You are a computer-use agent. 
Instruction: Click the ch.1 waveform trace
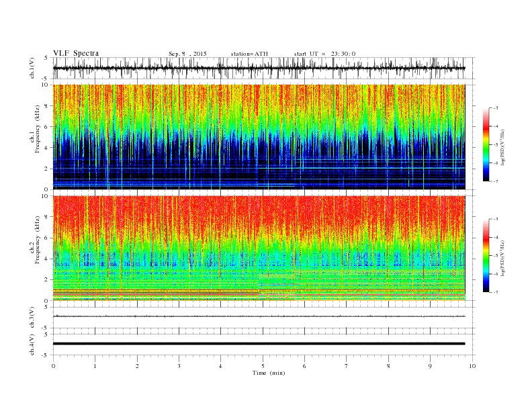259,68
